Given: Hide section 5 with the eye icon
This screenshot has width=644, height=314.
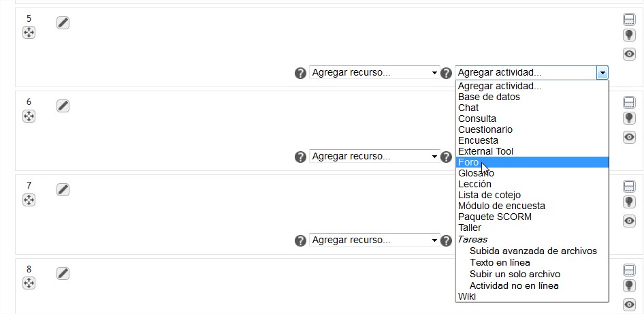Looking at the screenshot, I should click(629, 54).
